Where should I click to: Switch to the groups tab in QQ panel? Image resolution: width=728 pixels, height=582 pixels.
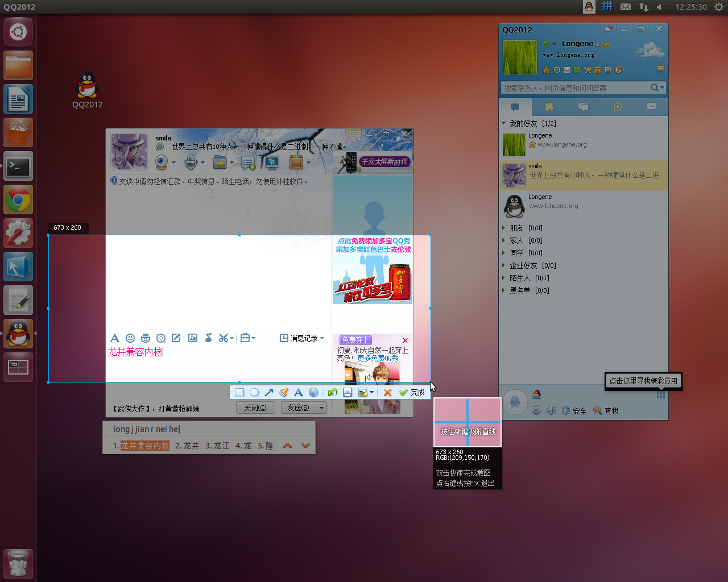coord(583,107)
